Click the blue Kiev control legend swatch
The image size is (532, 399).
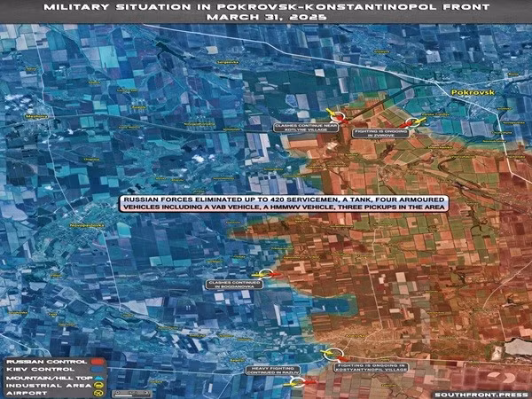coord(98,369)
